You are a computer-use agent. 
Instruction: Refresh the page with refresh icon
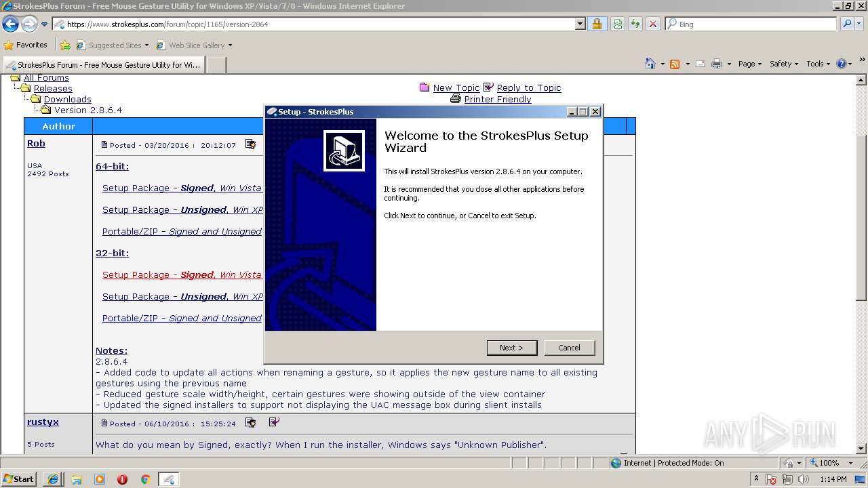(x=635, y=24)
